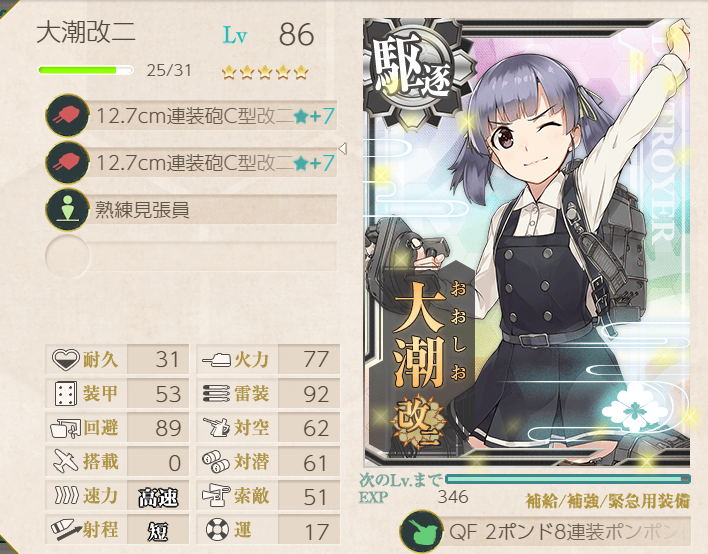Click the green HP bar 25/31
The height and width of the screenshot is (554, 708).
pyautogui.click(x=86, y=70)
